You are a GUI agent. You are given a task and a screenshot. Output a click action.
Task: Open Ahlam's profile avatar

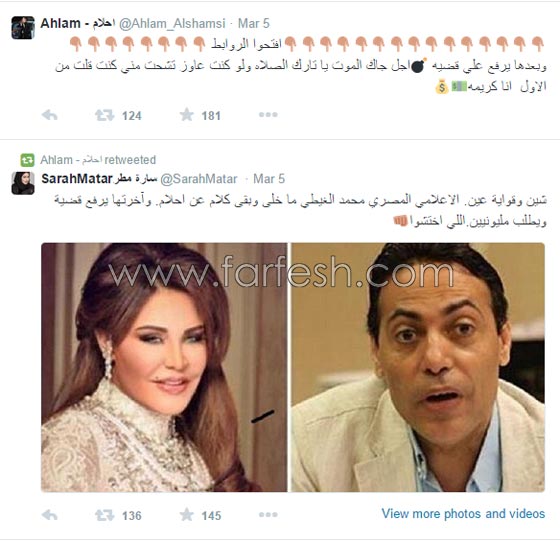coord(23,28)
